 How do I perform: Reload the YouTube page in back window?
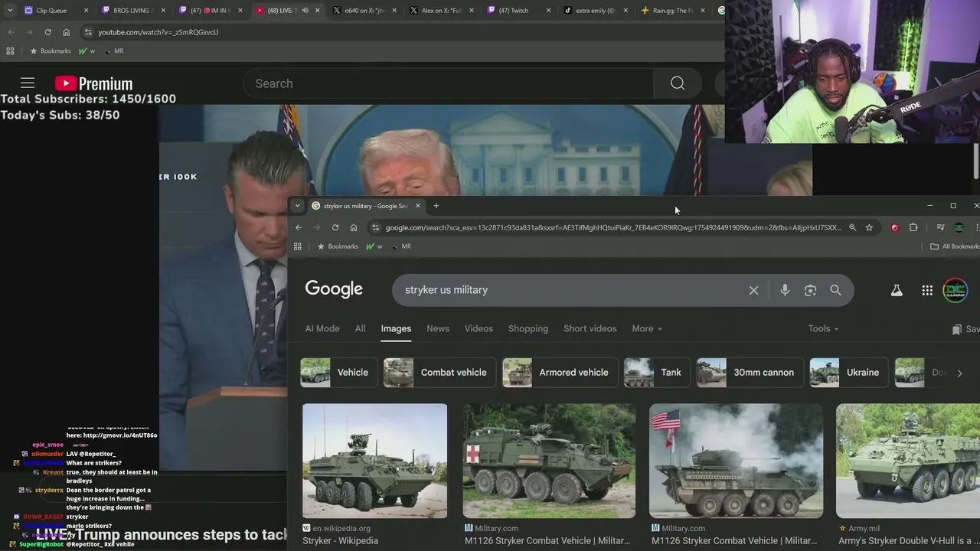click(x=47, y=32)
